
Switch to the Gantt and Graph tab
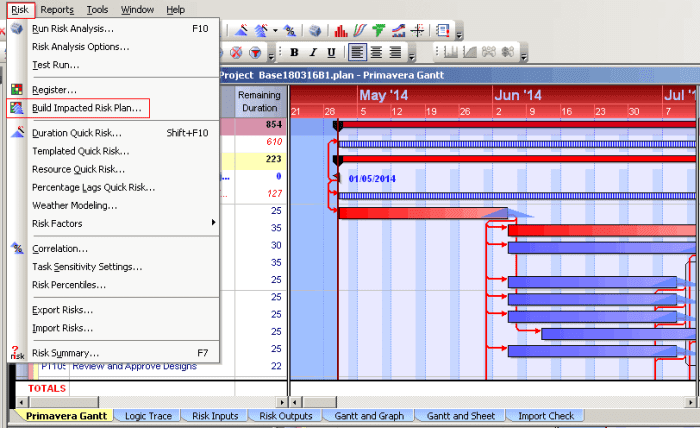tap(369, 416)
